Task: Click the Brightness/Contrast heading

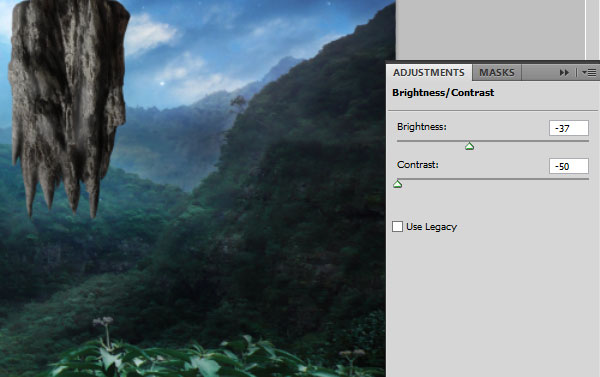Action: 443,93
